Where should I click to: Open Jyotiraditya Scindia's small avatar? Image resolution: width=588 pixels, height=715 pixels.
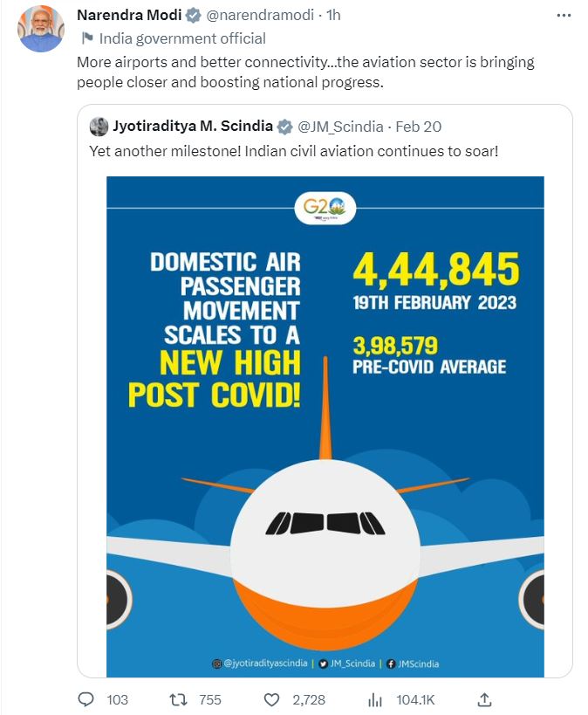coord(99,127)
